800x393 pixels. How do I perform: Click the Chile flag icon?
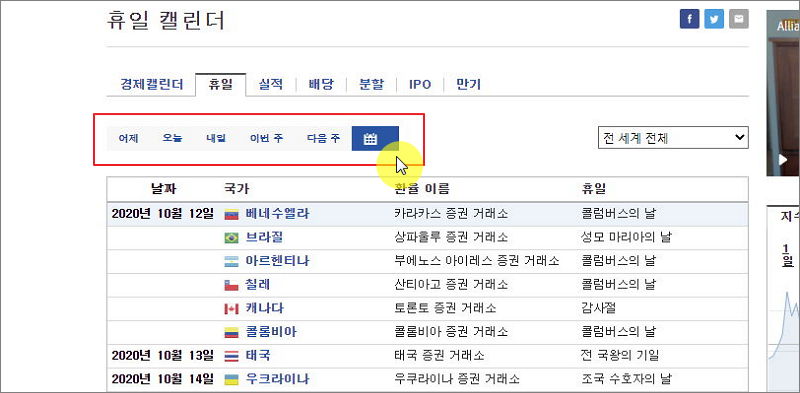(x=232, y=285)
